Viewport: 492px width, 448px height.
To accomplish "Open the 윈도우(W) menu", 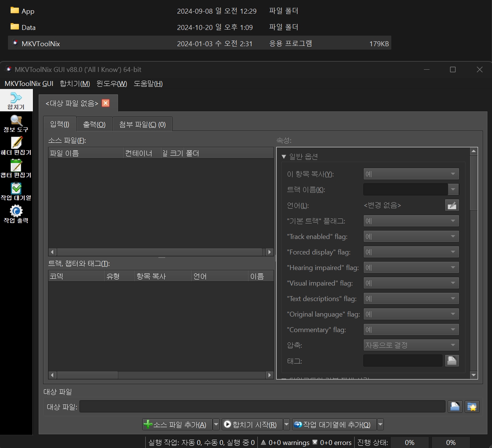I will click(112, 83).
